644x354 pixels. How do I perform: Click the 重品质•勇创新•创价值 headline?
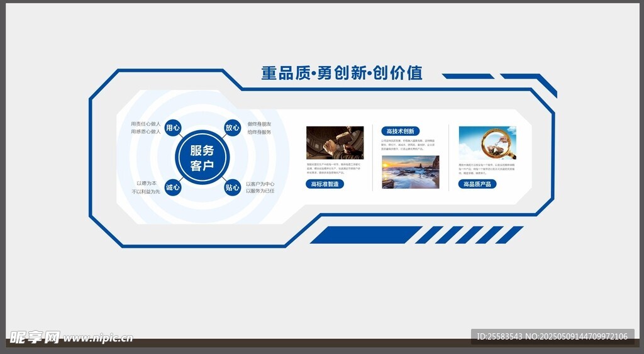[342, 73]
